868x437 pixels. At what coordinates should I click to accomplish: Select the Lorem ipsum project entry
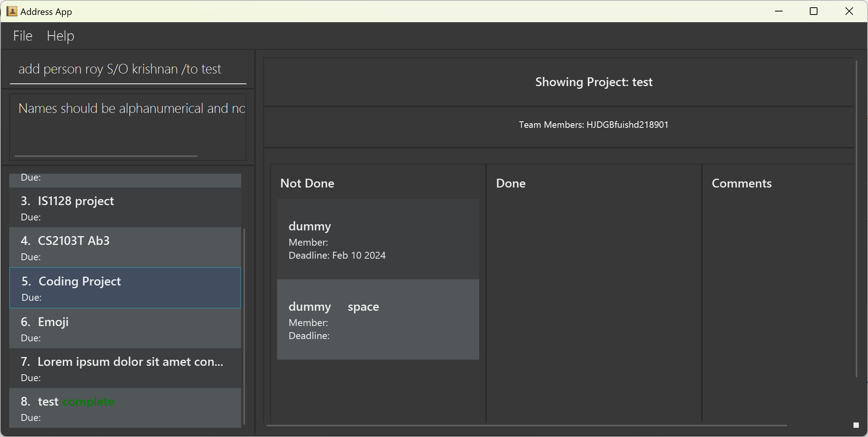click(x=125, y=368)
